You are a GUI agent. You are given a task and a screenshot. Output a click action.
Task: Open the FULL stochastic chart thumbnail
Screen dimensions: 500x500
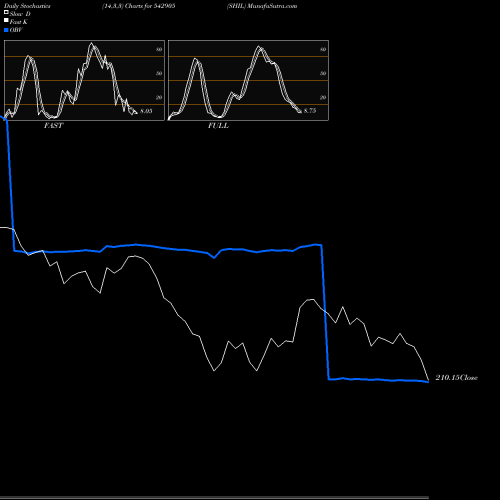click(x=248, y=80)
